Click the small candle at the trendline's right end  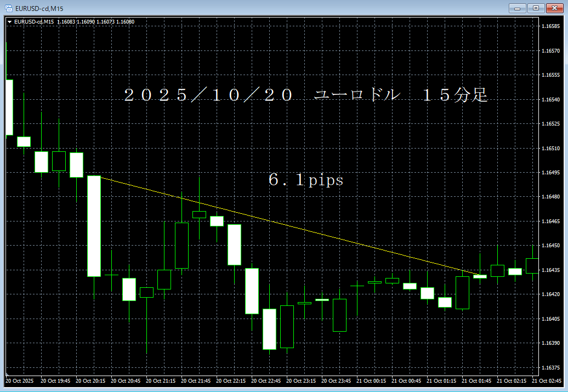click(480, 276)
